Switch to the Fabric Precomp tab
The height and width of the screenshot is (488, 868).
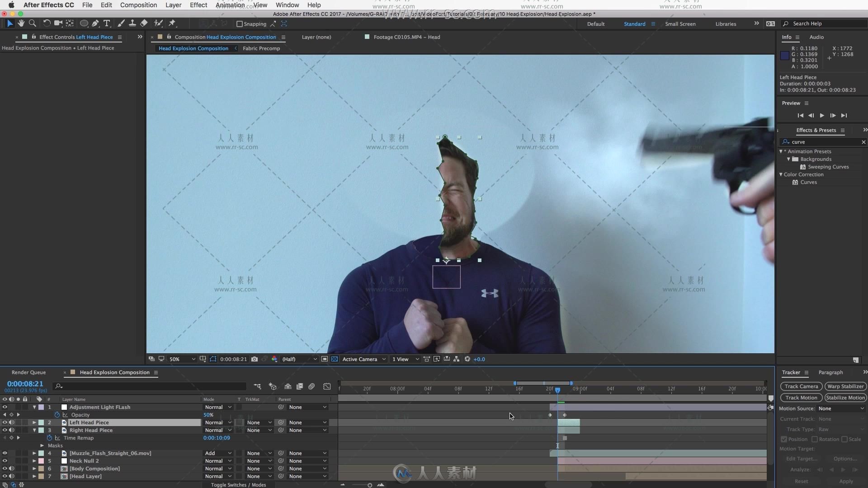(x=261, y=48)
